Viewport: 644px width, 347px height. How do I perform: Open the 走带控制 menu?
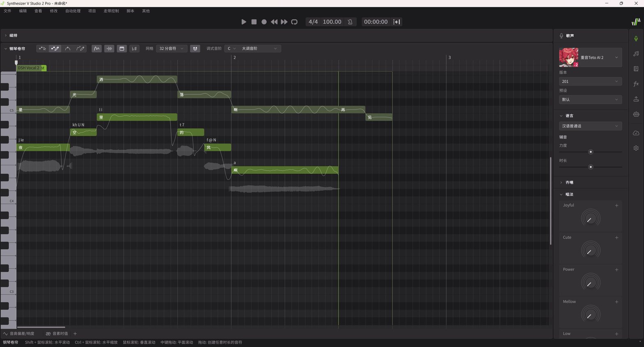point(111,11)
